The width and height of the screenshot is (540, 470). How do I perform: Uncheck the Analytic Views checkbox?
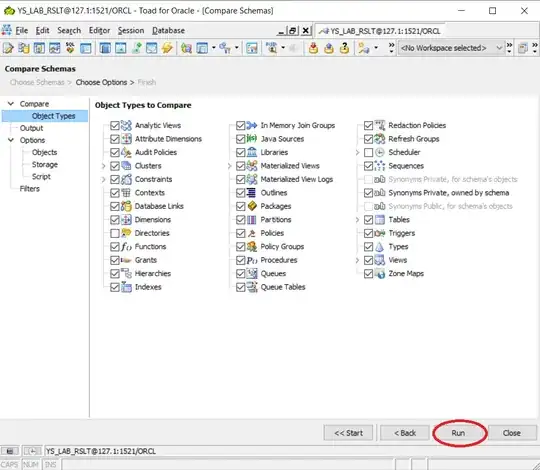tap(115, 125)
